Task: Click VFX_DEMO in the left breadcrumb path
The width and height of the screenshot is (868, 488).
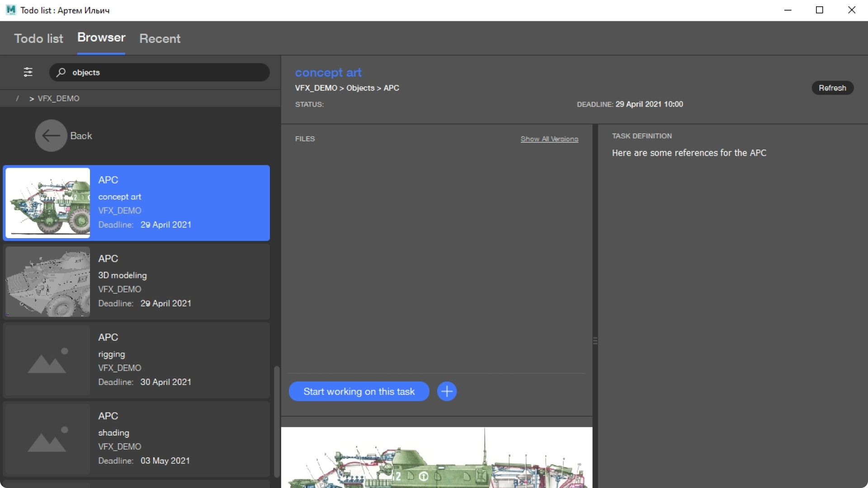Action: [x=58, y=99]
